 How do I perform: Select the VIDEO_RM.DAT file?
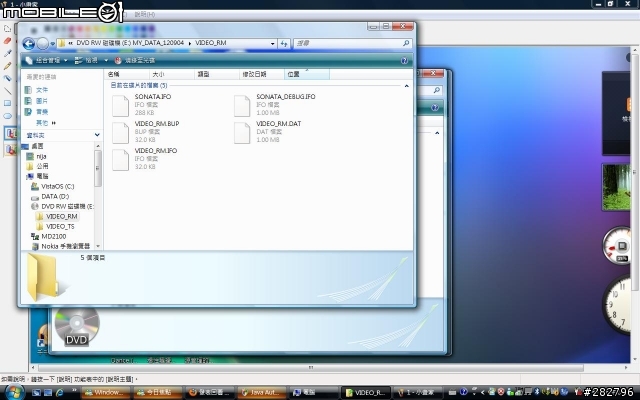tap(241, 130)
